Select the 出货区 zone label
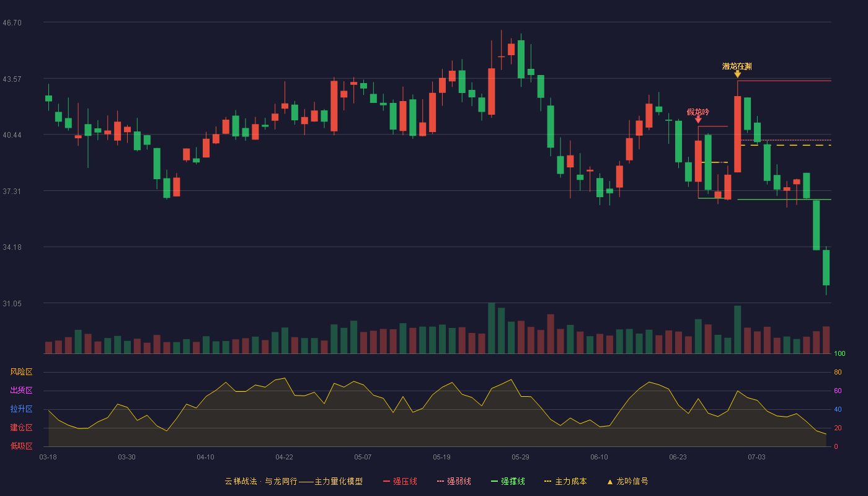This screenshot has width=868, height=496. 21,391
